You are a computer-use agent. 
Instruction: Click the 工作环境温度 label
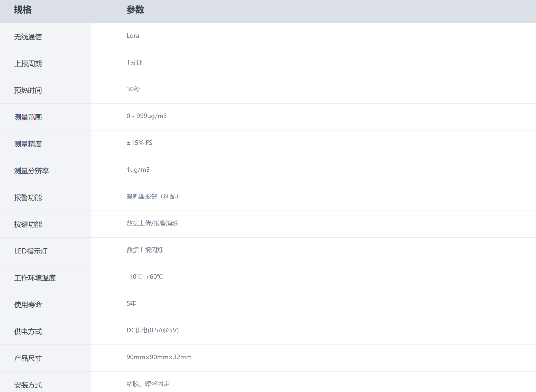[35, 278]
